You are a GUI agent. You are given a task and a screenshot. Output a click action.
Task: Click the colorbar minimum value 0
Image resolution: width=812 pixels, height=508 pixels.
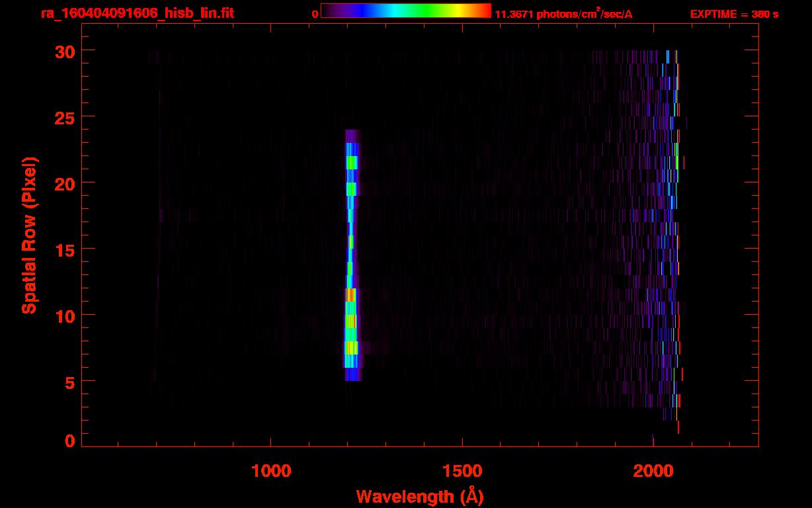click(x=315, y=14)
